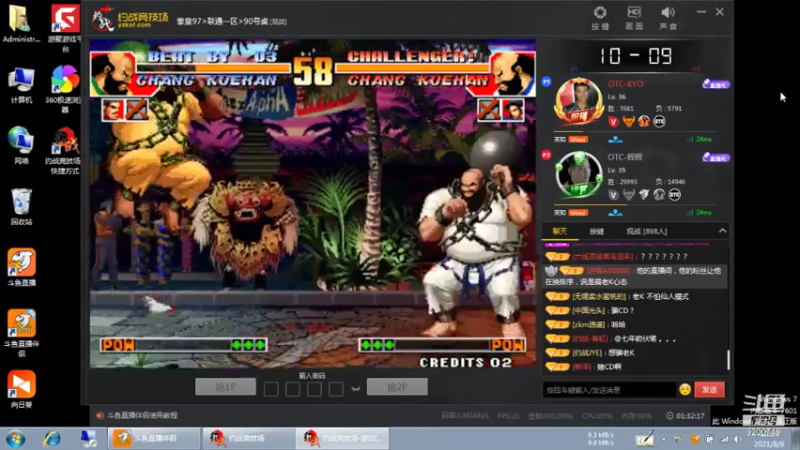Open the Administrator desktop folder
The height and width of the screenshot is (450, 800).
[x=21, y=23]
